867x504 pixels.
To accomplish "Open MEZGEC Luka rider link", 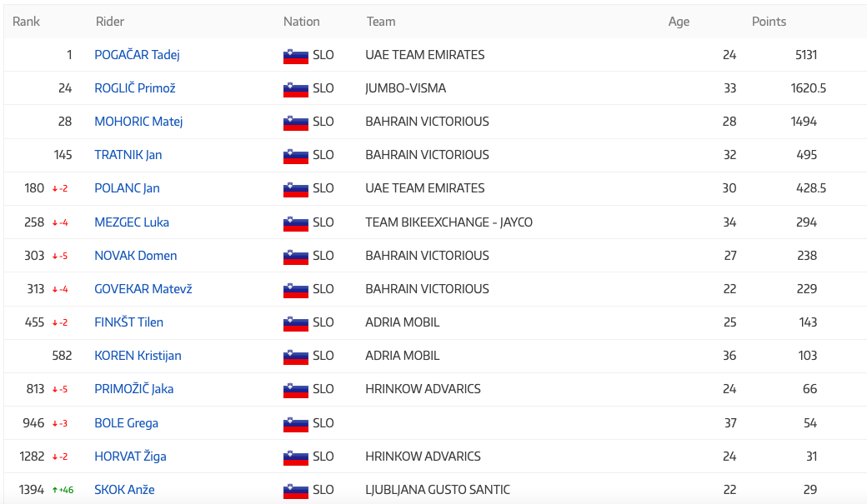I will [x=132, y=222].
